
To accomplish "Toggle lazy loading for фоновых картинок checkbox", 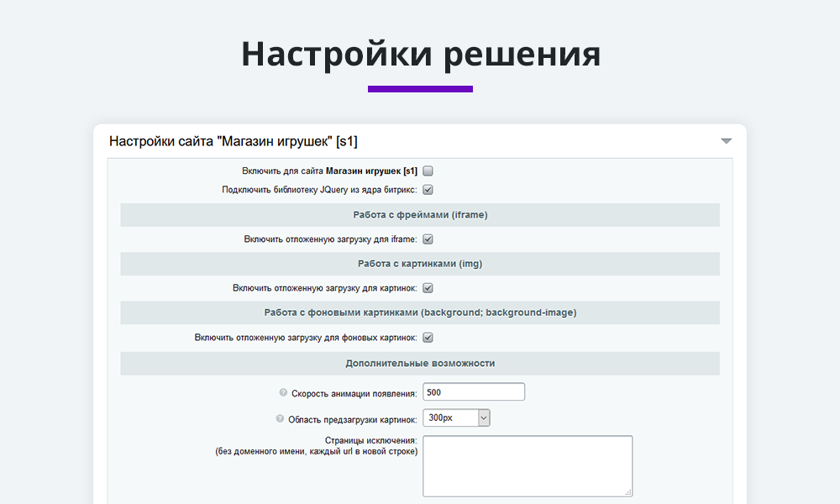I will point(428,338).
